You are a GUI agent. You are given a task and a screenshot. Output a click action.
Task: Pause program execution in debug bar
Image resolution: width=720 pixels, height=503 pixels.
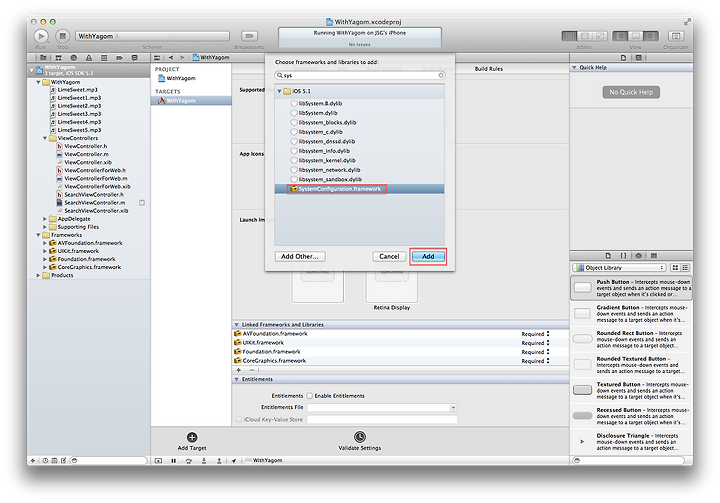174,460
